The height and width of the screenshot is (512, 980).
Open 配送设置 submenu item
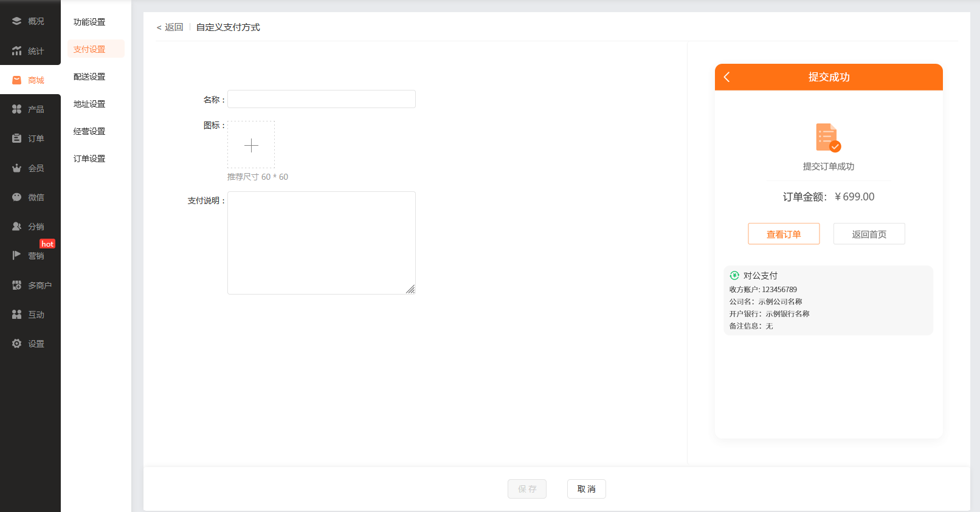click(x=89, y=77)
